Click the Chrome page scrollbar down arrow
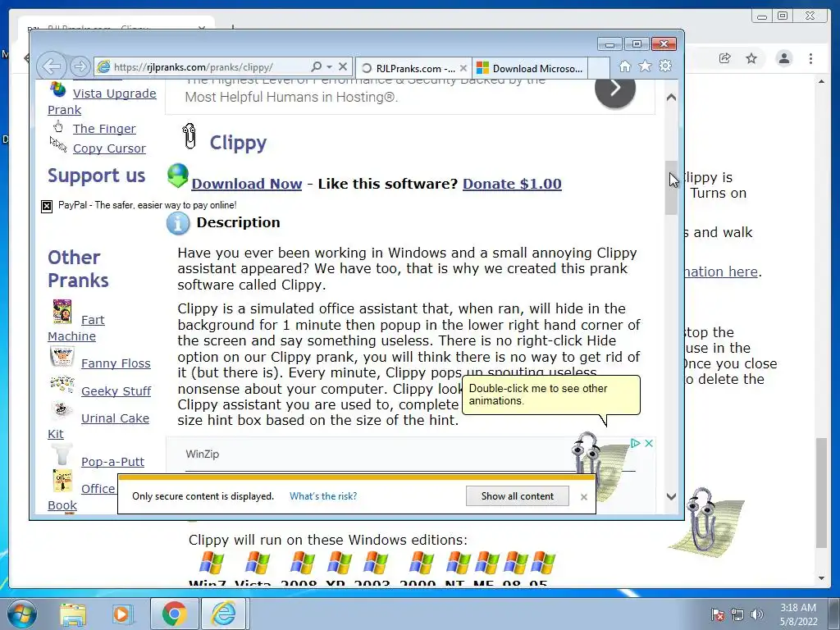This screenshot has width=840, height=630. point(822,578)
